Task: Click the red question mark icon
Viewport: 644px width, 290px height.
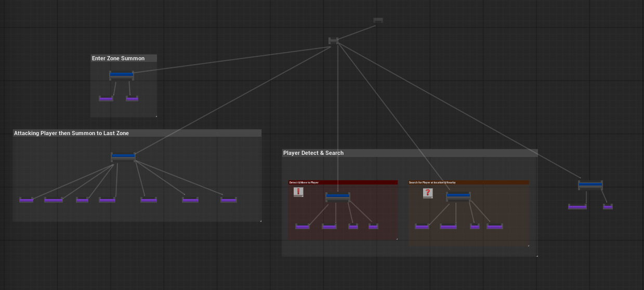Action: pos(428,193)
